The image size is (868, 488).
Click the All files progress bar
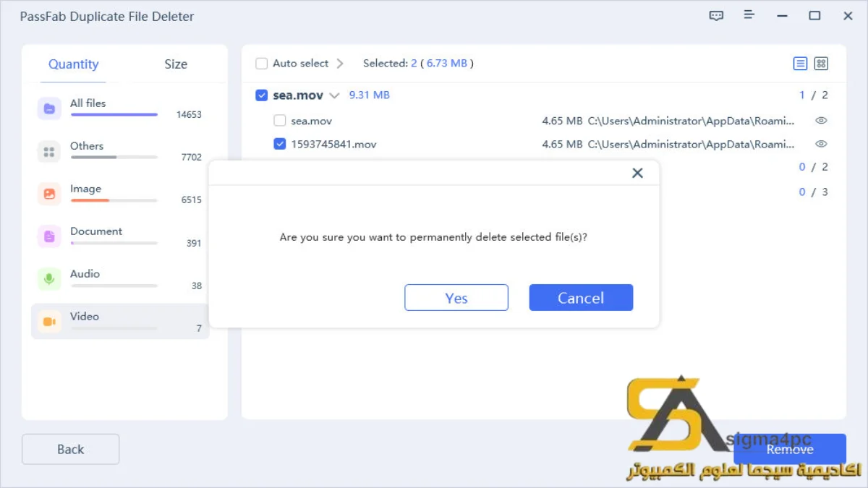114,114
